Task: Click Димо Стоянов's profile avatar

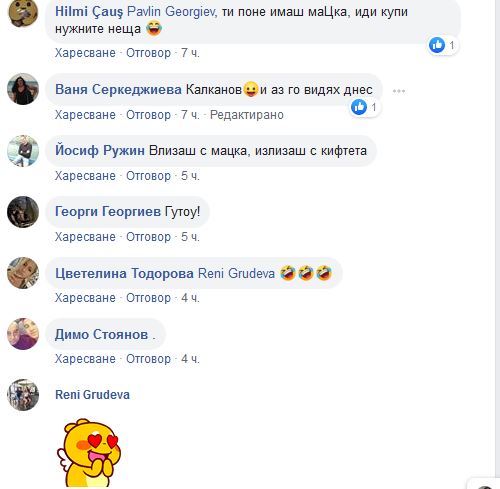Action: 23,334
